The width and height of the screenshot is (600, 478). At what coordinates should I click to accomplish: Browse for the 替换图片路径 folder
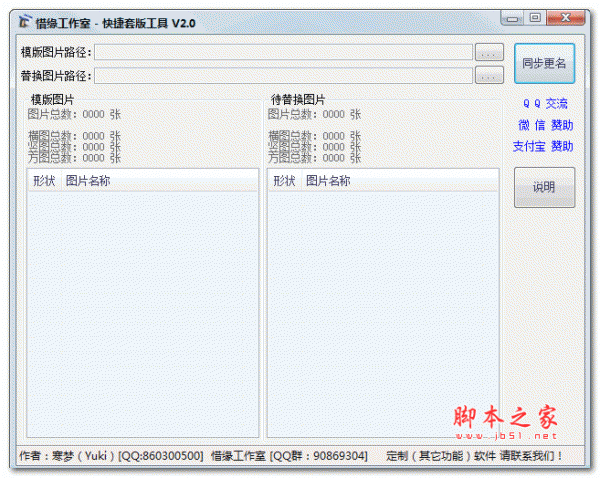[x=489, y=75]
